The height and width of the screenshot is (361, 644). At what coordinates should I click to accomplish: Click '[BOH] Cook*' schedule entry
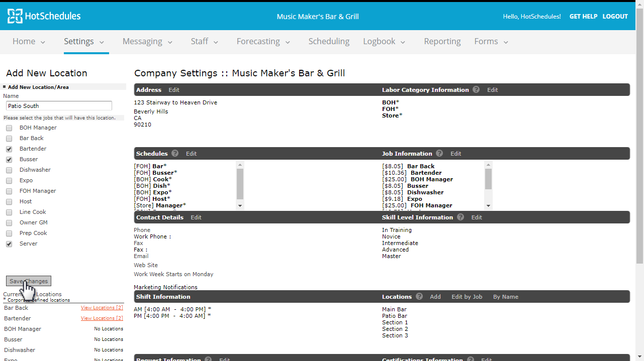point(153,179)
